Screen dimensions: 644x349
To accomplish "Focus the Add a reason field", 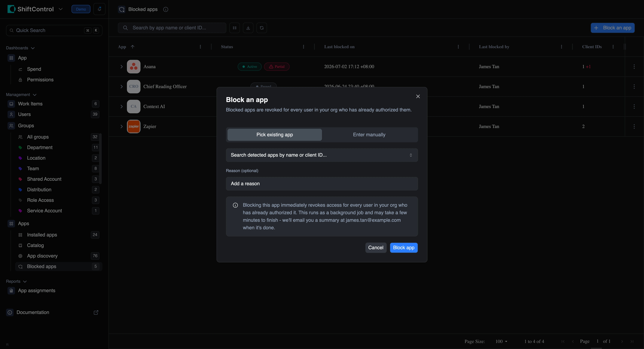I will [322, 184].
